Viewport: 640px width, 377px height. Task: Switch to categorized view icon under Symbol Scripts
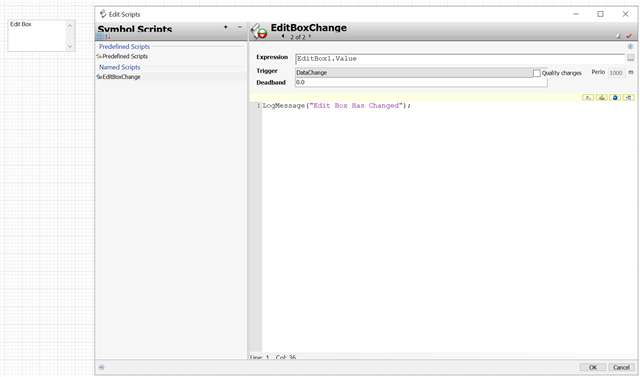pyautogui.click(x=100, y=37)
